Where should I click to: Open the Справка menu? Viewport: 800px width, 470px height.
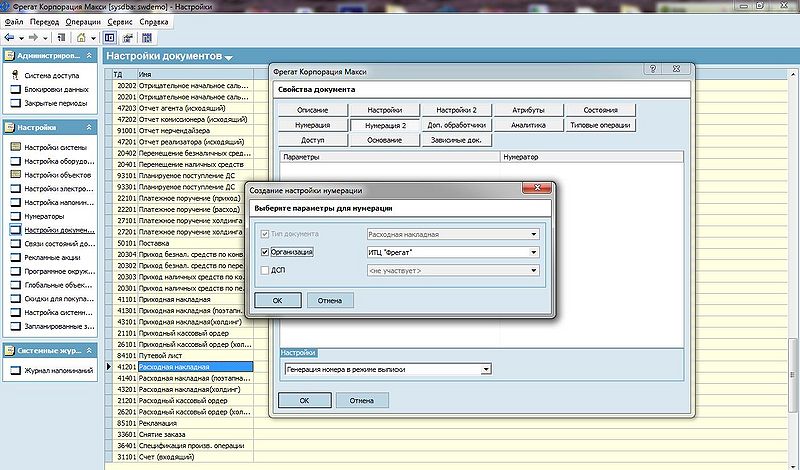154,22
